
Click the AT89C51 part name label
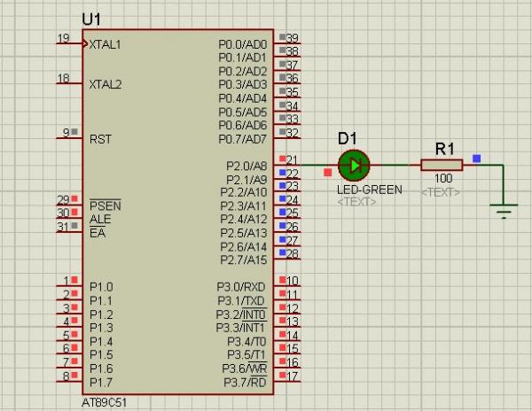[104, 402]
